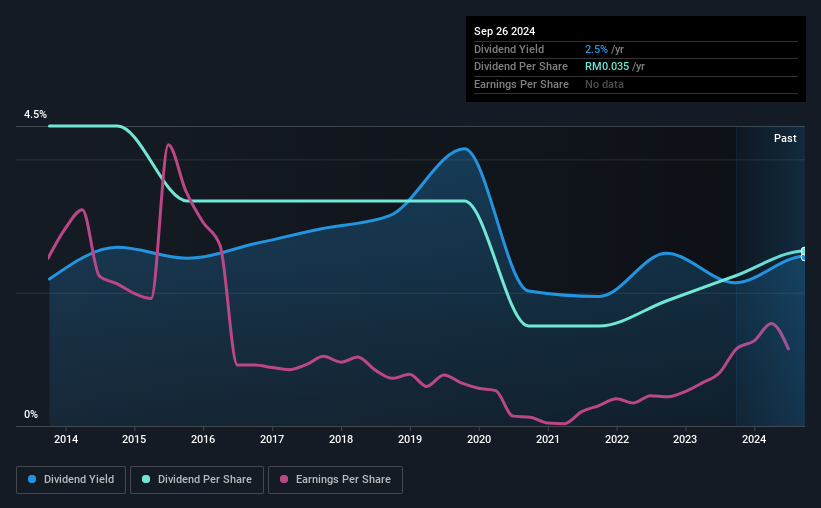The image size is (821, 508).
Task: Click the Sep 26 2024 tooltip date
Action: point(504,31)
